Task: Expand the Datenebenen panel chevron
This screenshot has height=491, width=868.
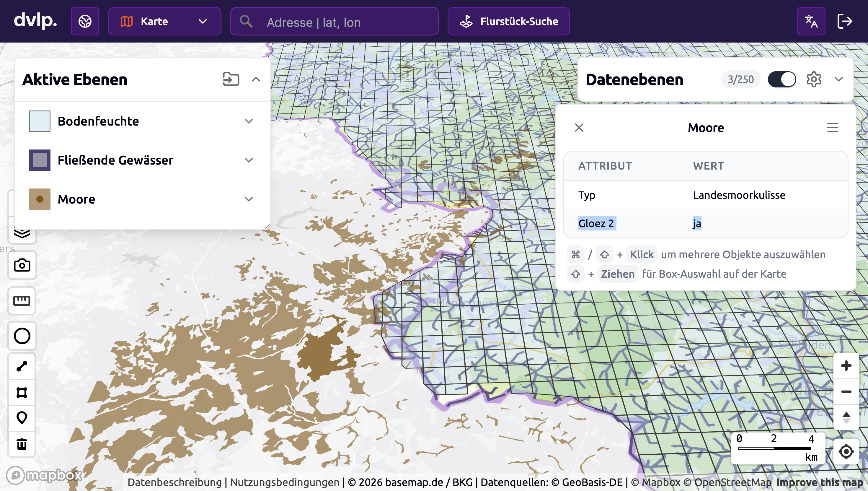Action: (x=839, y=79)
